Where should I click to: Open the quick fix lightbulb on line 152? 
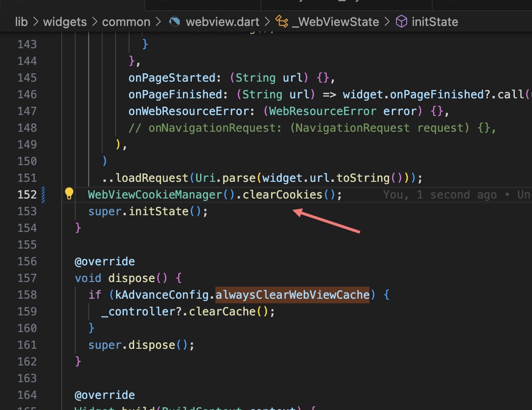[x=69, y=194]
